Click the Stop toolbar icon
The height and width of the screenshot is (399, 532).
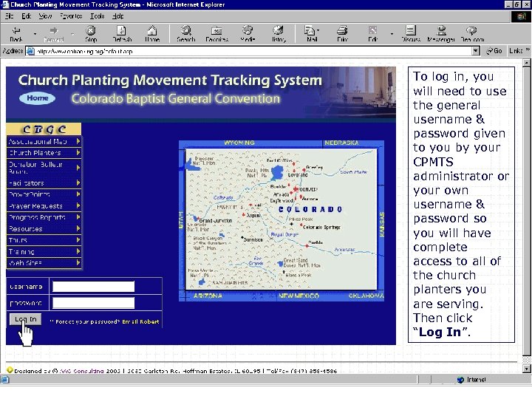(91, 33)
